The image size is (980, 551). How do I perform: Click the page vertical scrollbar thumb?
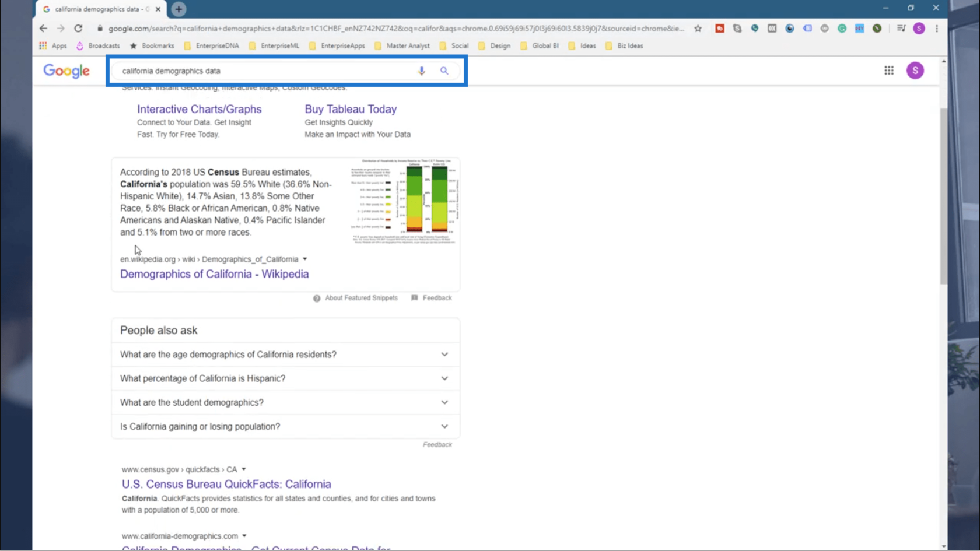coord(943,196)
